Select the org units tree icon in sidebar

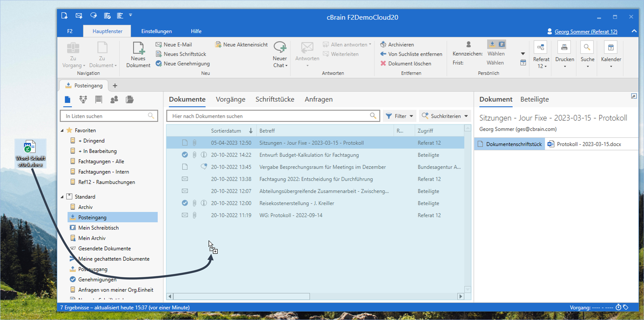[83, 99]
